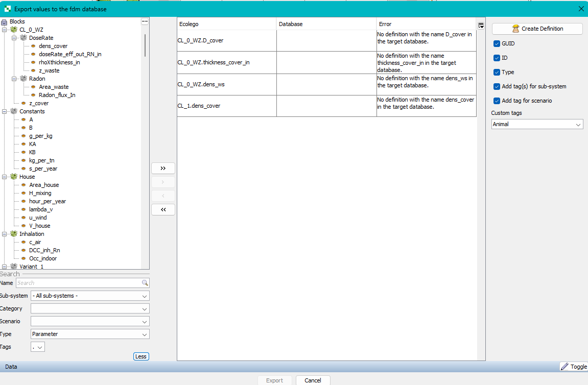The width and height of the screenshot is (588, 385).
Task: Click the Name search input field
Action: (82, 283)
